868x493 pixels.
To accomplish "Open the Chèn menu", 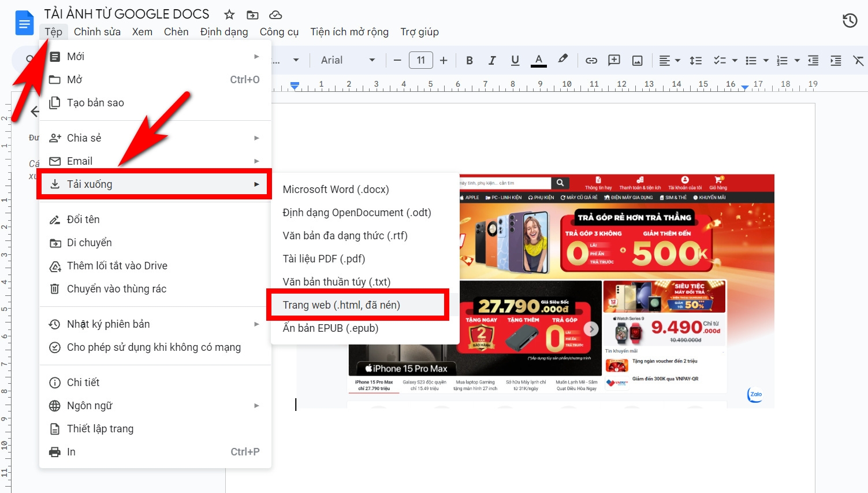I will [x=176, y=32].
